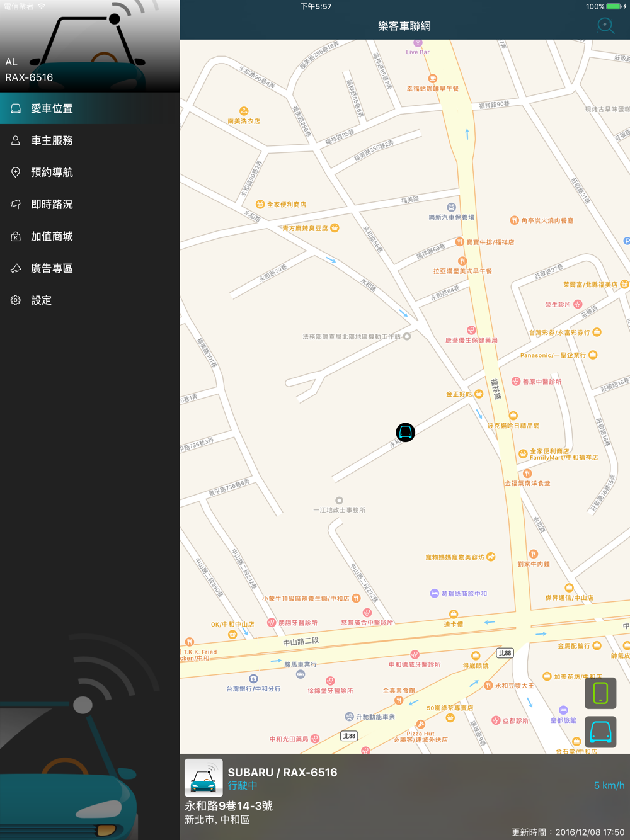Tap the 下午5:57 clock in status bar
The height and width of the screenshot is (840, 630).
(316, 6)
